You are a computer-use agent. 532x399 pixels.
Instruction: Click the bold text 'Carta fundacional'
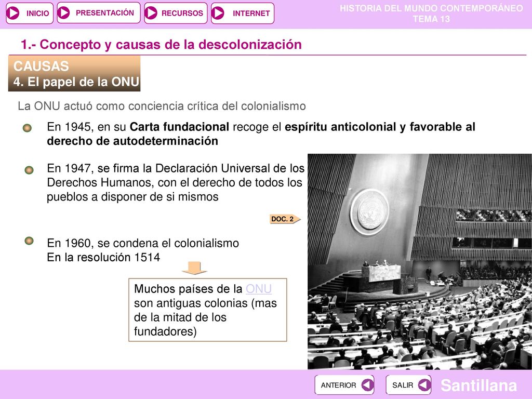[x=179, y=127]
